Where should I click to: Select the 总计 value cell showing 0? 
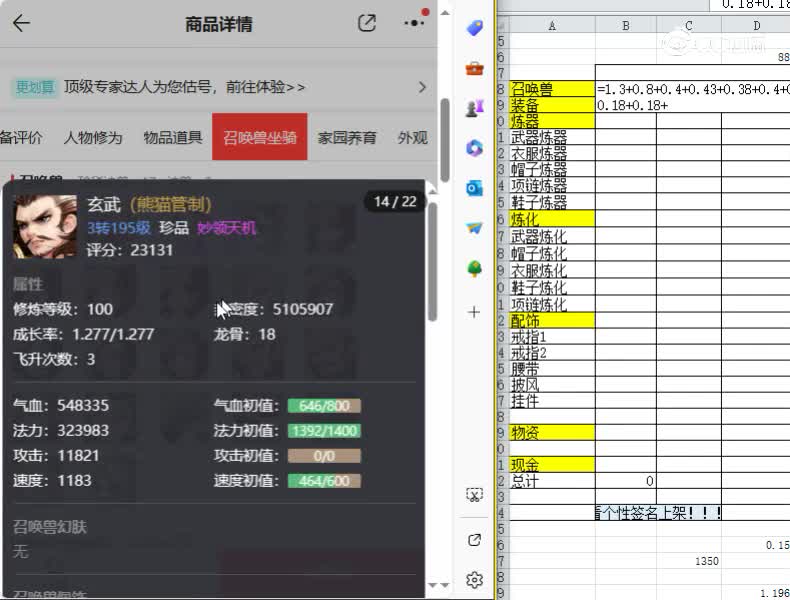click(x=626, y=481)
